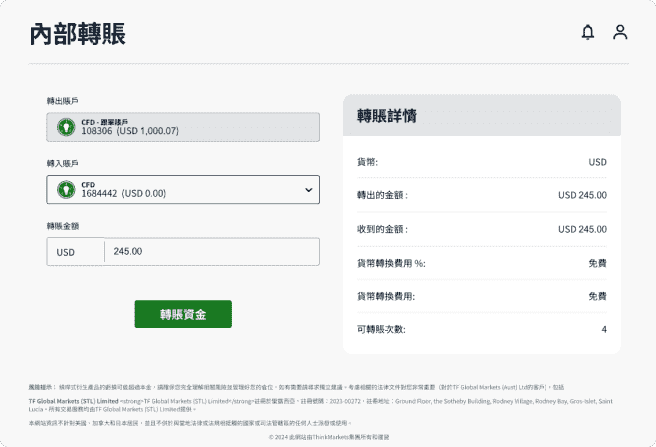
Task: Click the 可轉賬次數 value 4
Action: (x=603, y=329)
